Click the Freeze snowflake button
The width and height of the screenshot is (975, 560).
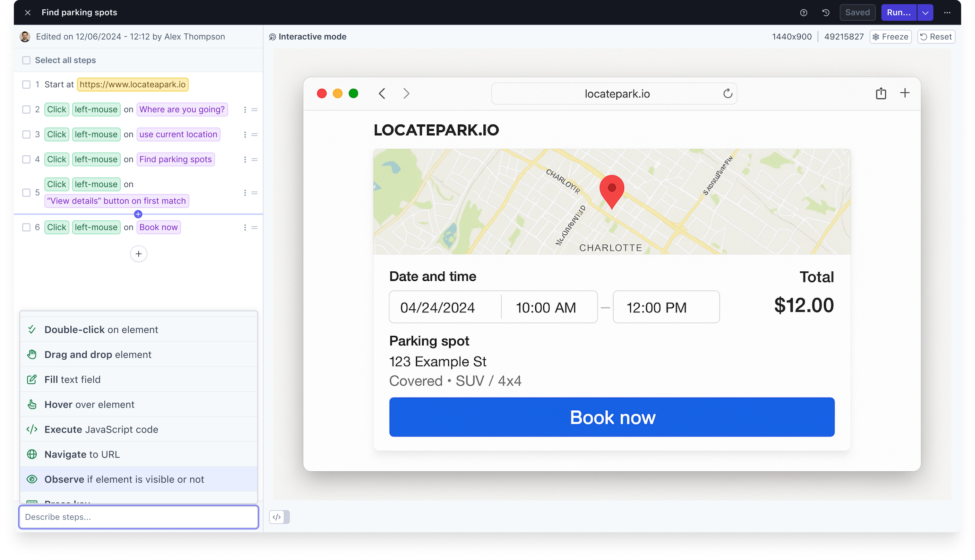(890, 36)
